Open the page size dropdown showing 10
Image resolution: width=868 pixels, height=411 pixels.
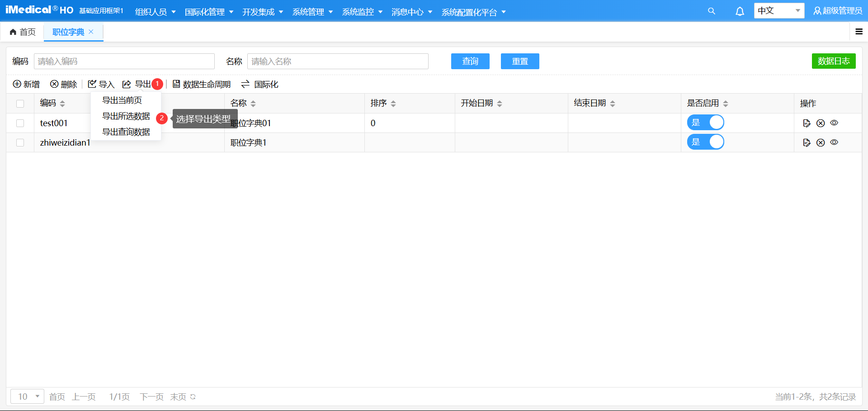coord(27,397)
